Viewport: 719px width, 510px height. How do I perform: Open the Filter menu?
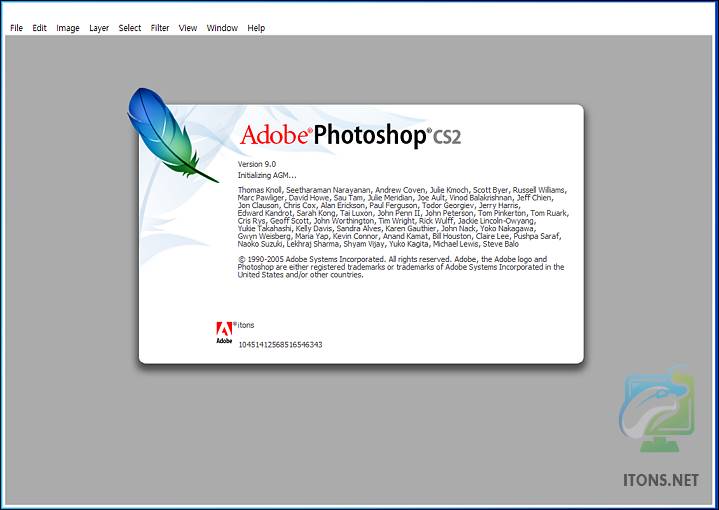tap(160, 28)
